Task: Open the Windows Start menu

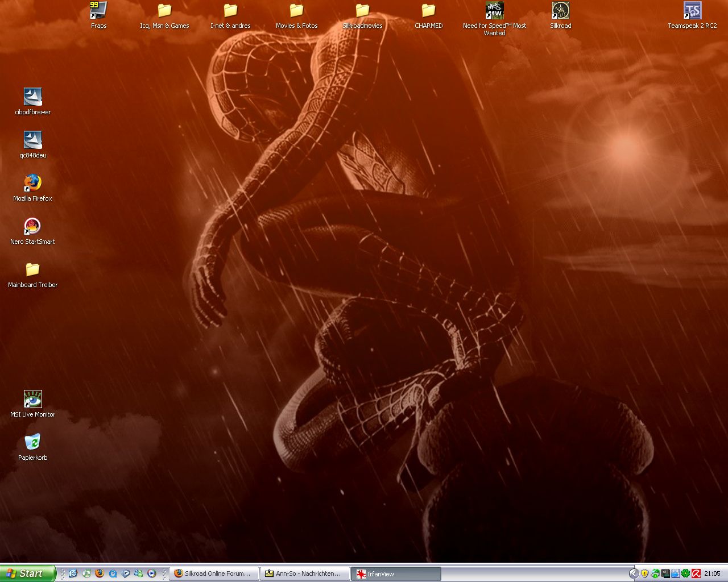Action: (x=28, y=573)
